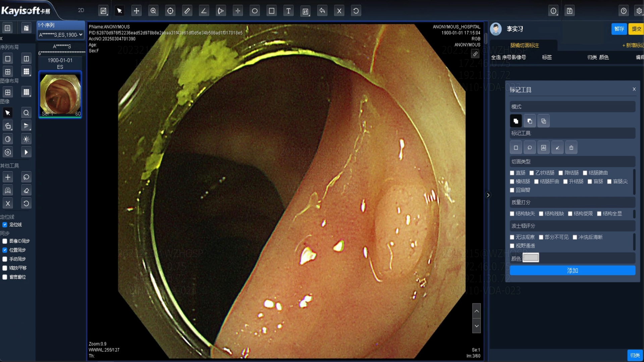
Task: Pick the angle measurement tool
Action: (204, 11)
